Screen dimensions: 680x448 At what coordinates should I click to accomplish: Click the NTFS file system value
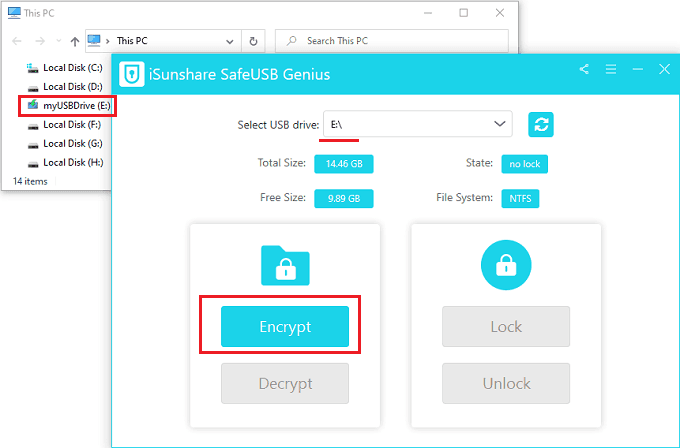point(520,199)
